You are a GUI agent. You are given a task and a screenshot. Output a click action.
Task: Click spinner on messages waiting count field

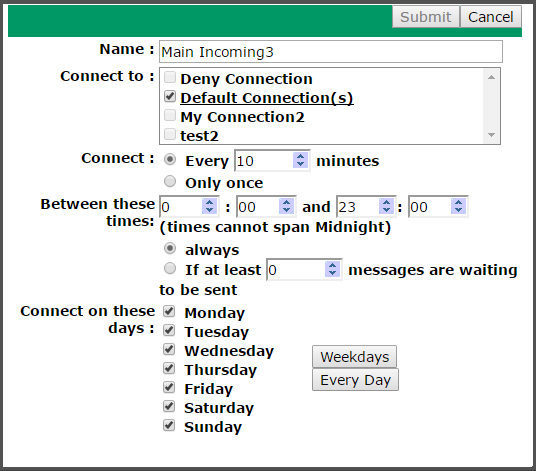332,269
